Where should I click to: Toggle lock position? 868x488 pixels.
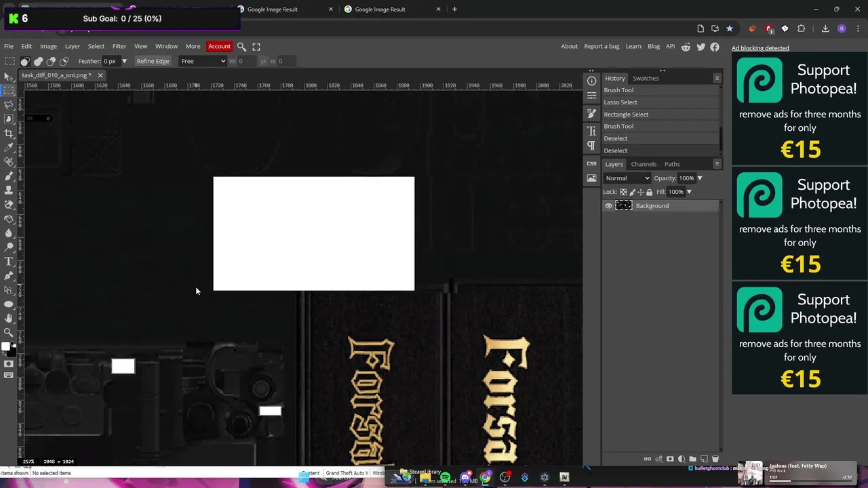point(640,192)
